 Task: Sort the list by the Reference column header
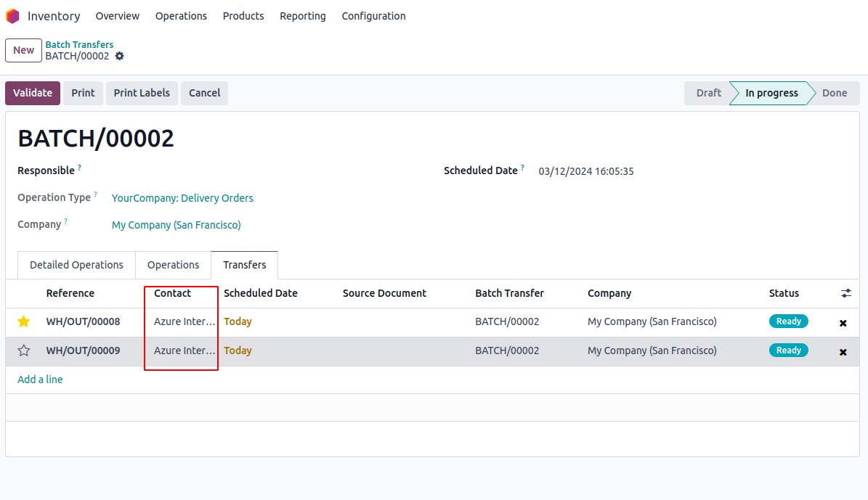click(70, 293)
